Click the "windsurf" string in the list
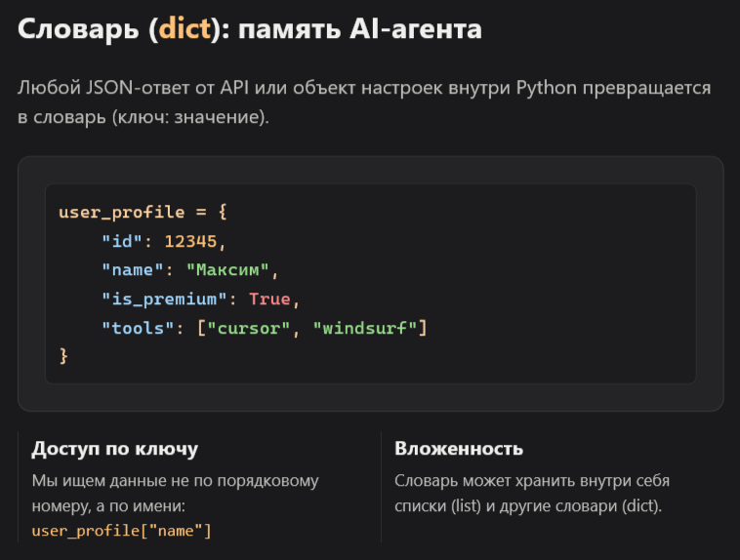This screenshot has height=560, width=740. (x=365, y=328)
